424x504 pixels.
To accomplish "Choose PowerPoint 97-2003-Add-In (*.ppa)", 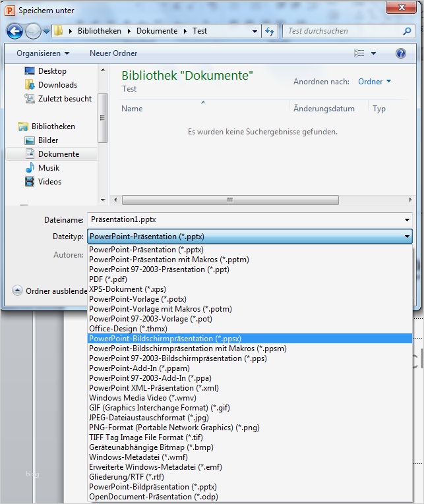I will (250, 378).
